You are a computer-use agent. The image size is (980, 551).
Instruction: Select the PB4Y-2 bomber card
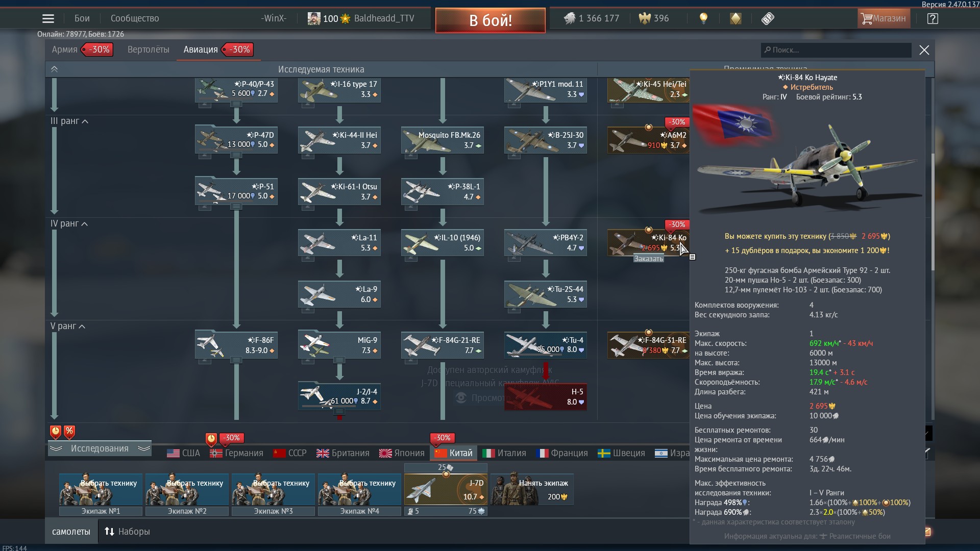coord(546,242)
